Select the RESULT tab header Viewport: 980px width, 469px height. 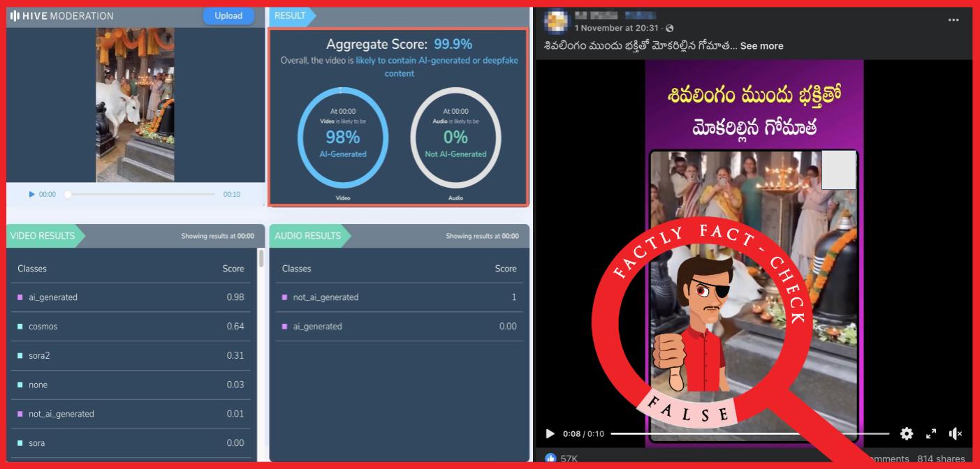[x=291, y=16]
